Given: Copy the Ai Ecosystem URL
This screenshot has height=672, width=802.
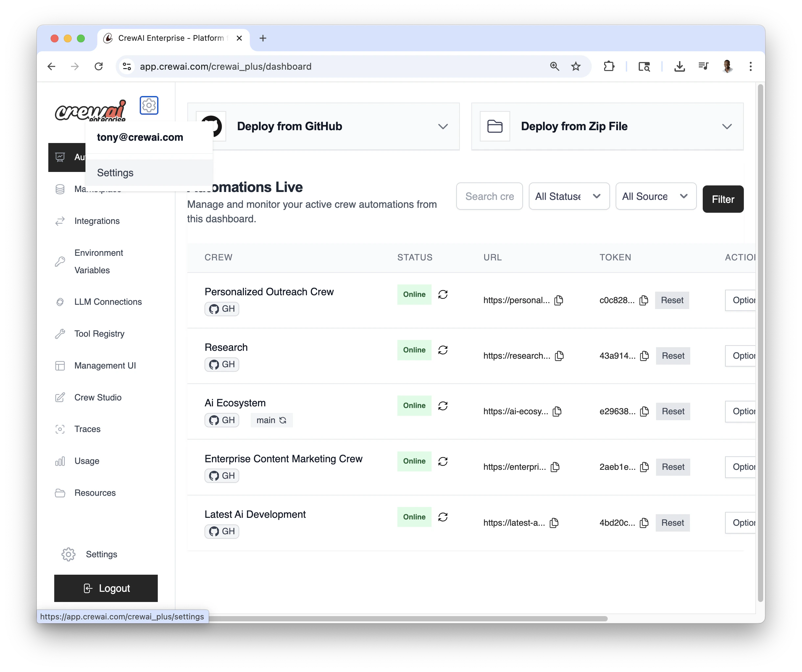Looking at the screenshot, I should pos(557,411).
